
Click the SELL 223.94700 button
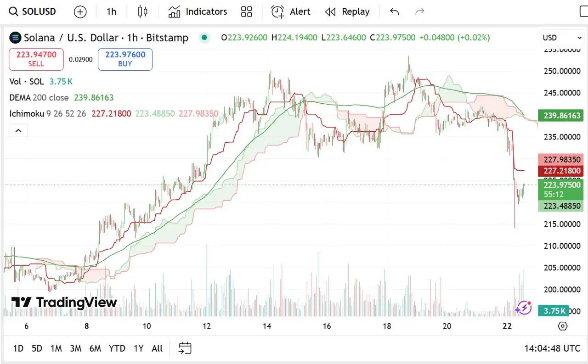pos(36,59)
